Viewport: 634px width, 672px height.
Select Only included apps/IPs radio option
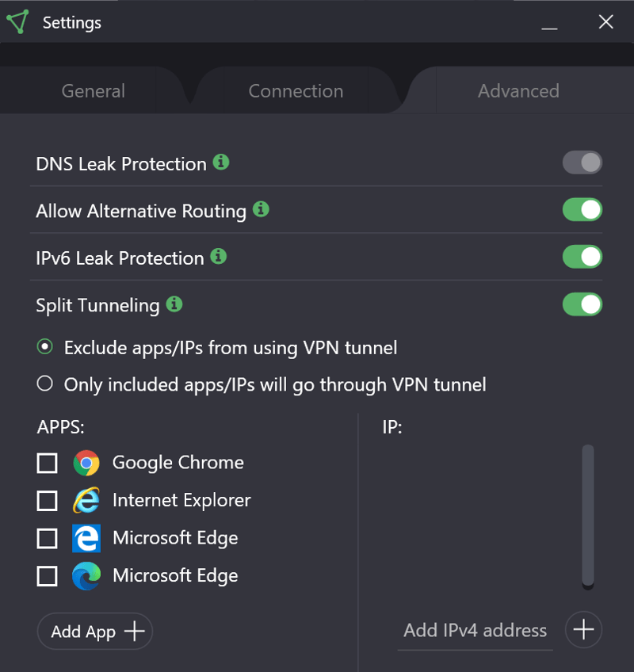[x=45, y=384]
